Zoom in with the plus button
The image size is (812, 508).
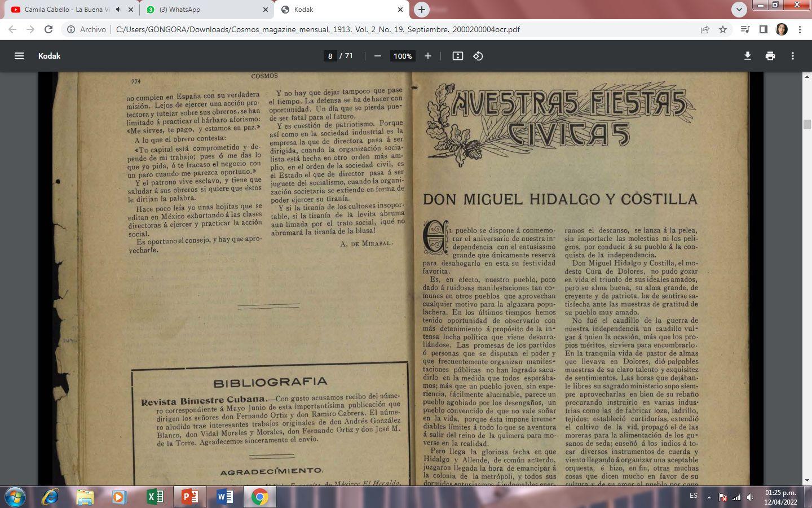coord(428,56)
